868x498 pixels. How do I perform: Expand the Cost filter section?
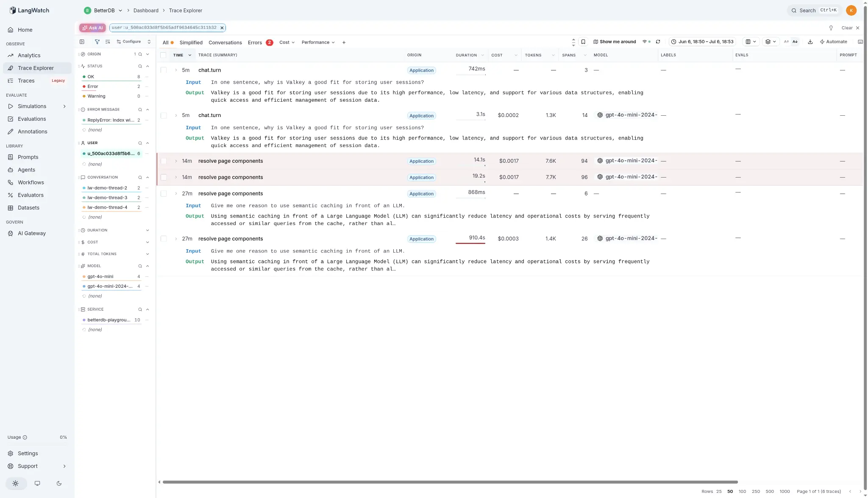pos(147,242)
